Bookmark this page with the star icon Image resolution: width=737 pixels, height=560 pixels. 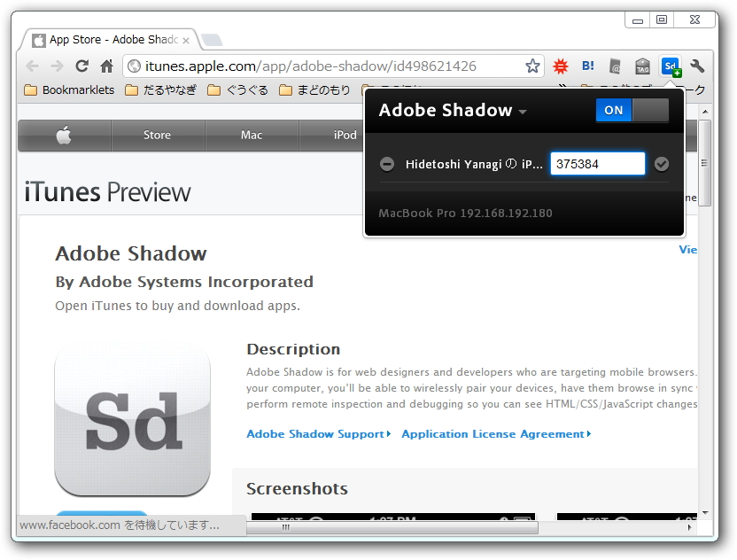coord(531,65)
